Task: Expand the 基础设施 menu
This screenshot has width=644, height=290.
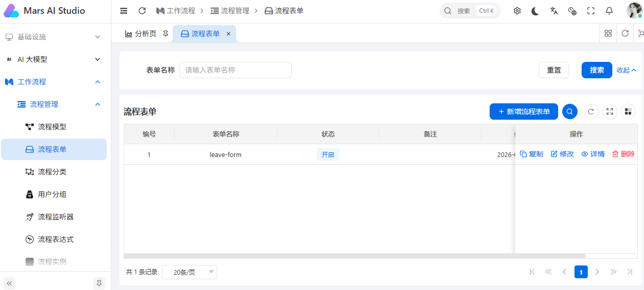Action: (55, 37)
